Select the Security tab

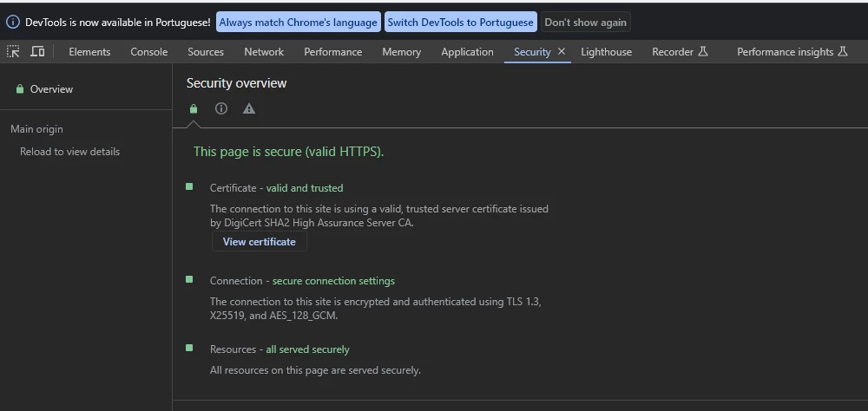coord(532,52)
